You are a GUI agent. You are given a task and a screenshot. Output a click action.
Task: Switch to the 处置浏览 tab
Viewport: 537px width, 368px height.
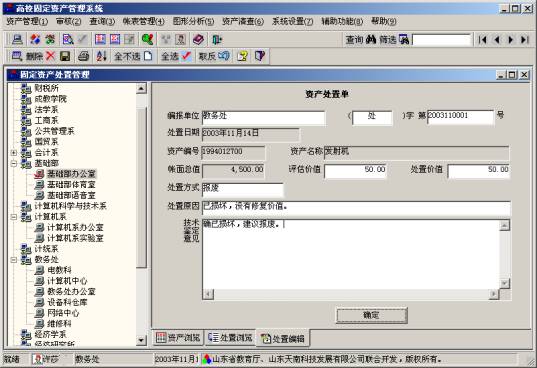tap(230, 338)
